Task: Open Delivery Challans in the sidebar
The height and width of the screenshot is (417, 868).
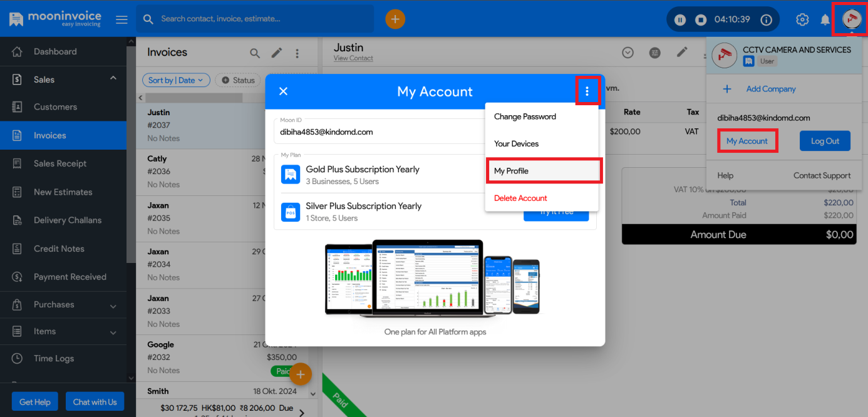Action: click(63, 220)
